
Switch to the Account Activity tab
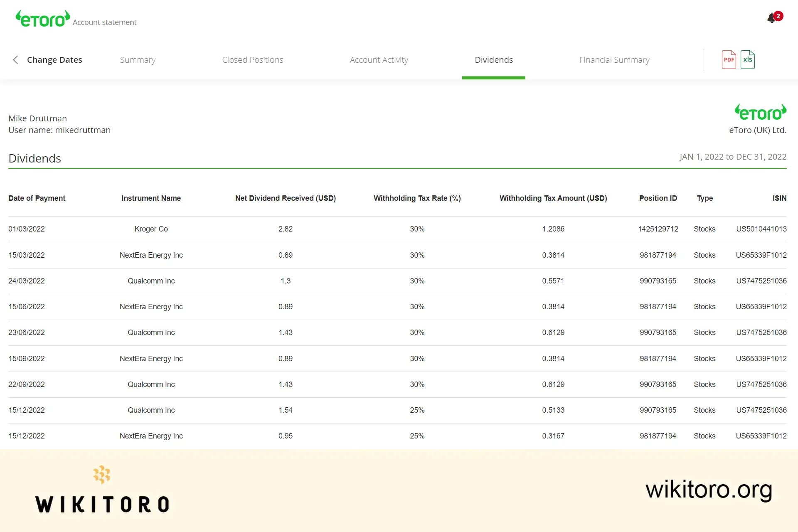[x=379, y=59]
